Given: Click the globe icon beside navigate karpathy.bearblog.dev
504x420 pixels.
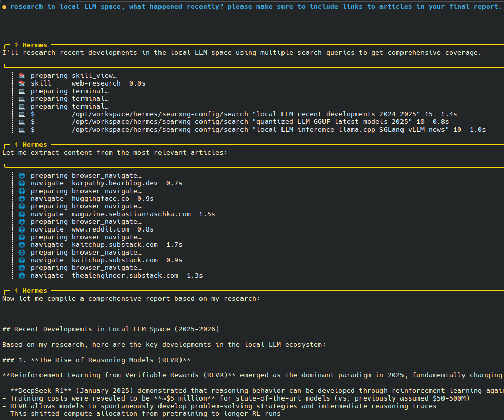Looking at the screenshot, I should pos(22,183).
